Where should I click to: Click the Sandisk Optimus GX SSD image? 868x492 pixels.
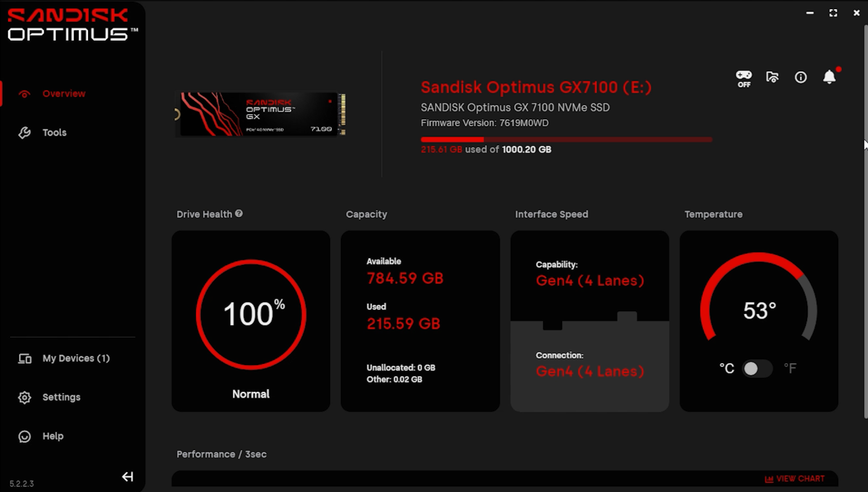(260, 114)
